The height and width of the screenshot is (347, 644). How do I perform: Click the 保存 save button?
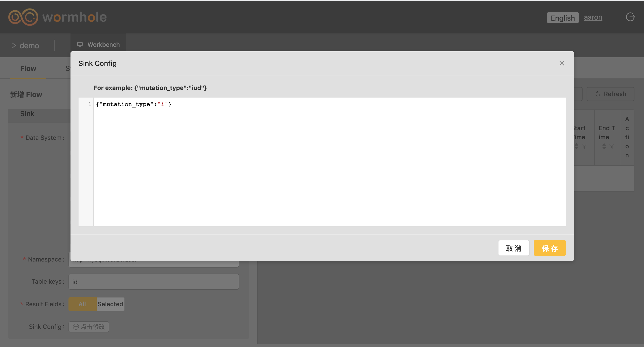[550, 248]
